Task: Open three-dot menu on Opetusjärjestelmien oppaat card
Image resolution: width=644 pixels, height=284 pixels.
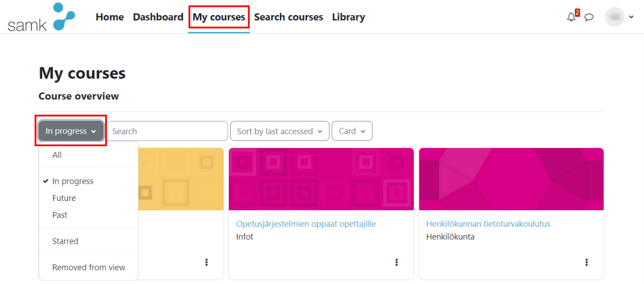Action: [x=396, y=262]
